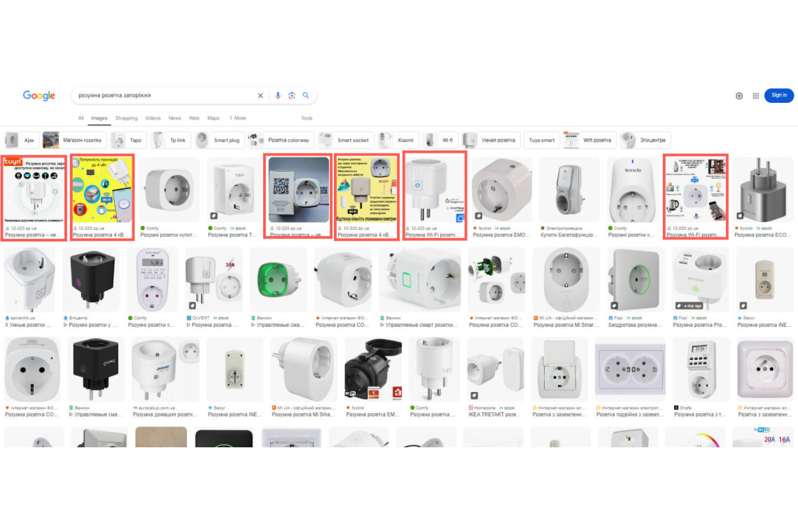Run search with the magnifier icon

[x=306, y=95]
